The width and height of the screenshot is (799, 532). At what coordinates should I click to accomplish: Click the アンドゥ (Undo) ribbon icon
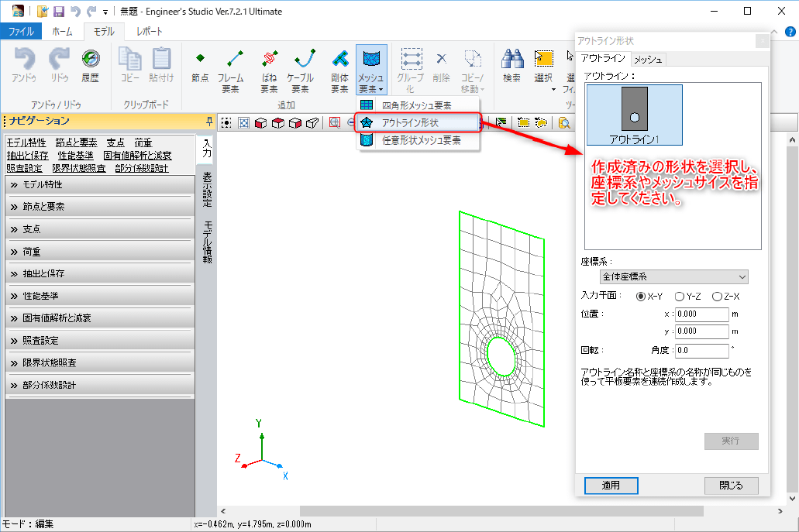coord(24,64)
